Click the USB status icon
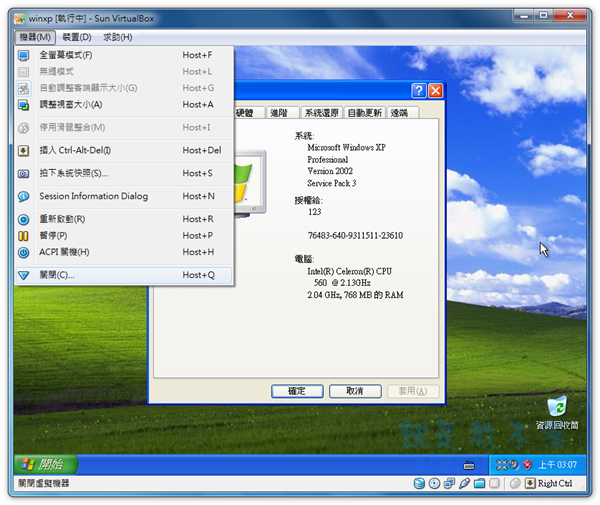This screenshot has height=505, width=600. tap(464, 484)
